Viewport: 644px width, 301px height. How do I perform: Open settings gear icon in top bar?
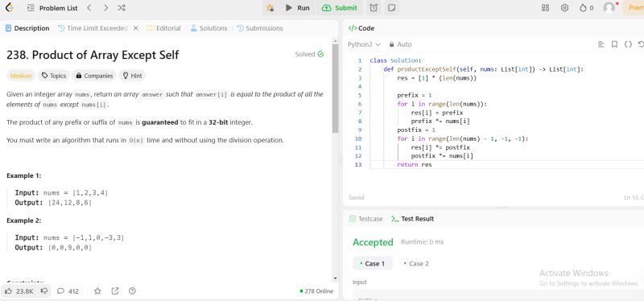(565, 8)
